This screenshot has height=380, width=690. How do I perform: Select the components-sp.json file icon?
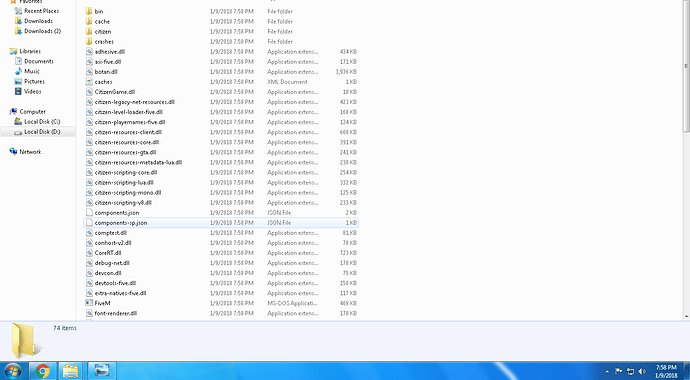[89, 223]
